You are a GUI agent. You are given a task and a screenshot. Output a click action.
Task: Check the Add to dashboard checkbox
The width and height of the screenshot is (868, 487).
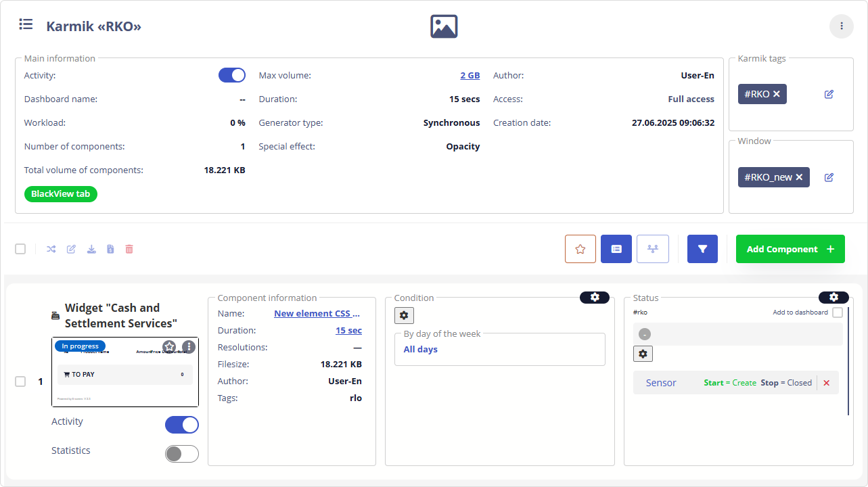click(x=838, y=312)
